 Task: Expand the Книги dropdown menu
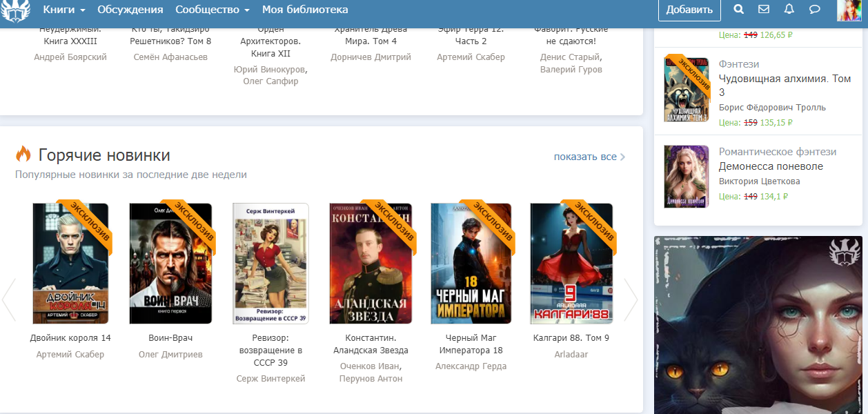[x=63, y=10]
